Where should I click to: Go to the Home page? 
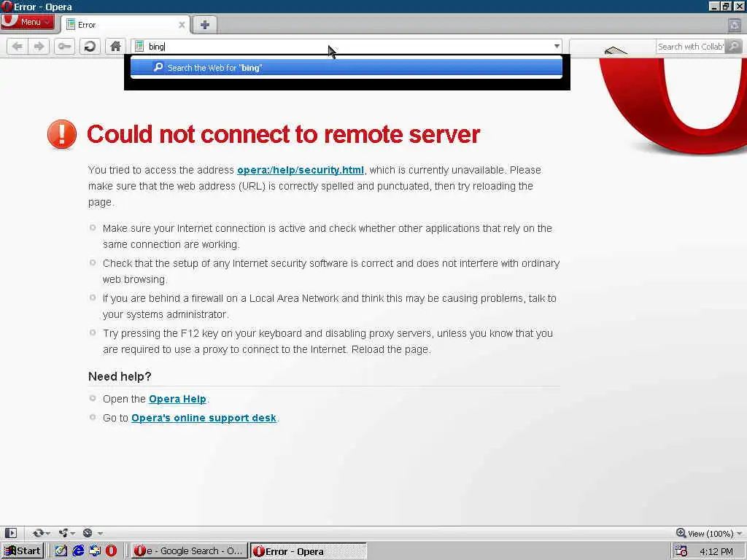click(x=115, y=46)
